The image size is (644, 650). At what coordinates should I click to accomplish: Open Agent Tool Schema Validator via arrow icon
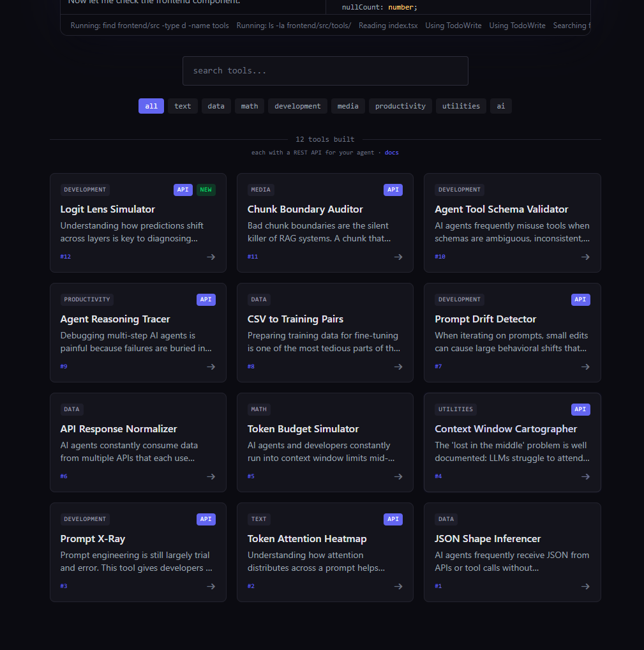tap(585, 257)
